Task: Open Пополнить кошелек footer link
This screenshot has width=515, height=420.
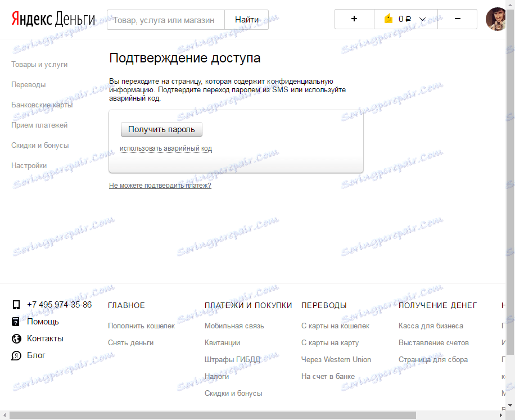Action: pyautogui.click(x=141, y=326)
